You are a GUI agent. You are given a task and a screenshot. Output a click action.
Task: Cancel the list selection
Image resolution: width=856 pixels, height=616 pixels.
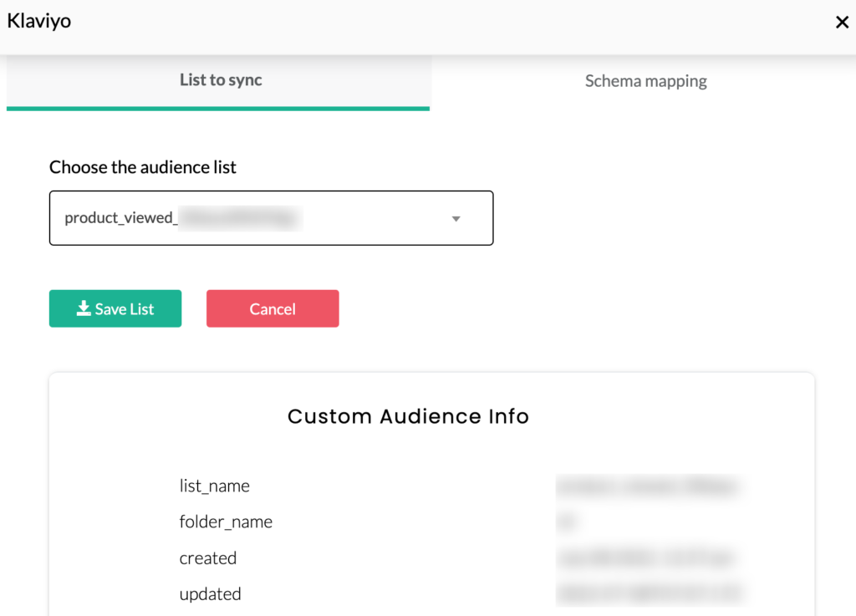click(x=273, y=308)
